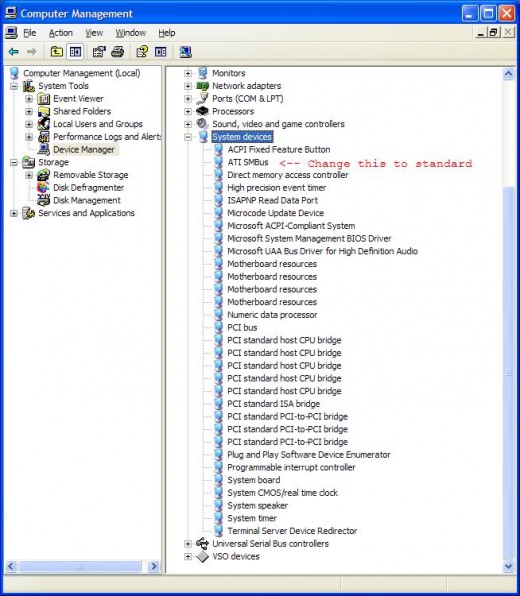Collapse the System Tools node

click(x=14, y=86)
